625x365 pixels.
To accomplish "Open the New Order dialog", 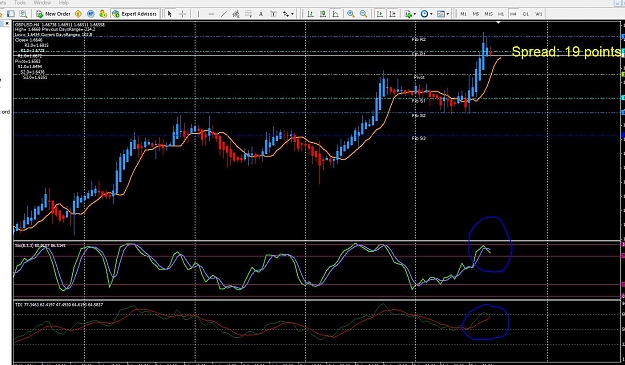I will pyautogui.click(x=53, y=14).
